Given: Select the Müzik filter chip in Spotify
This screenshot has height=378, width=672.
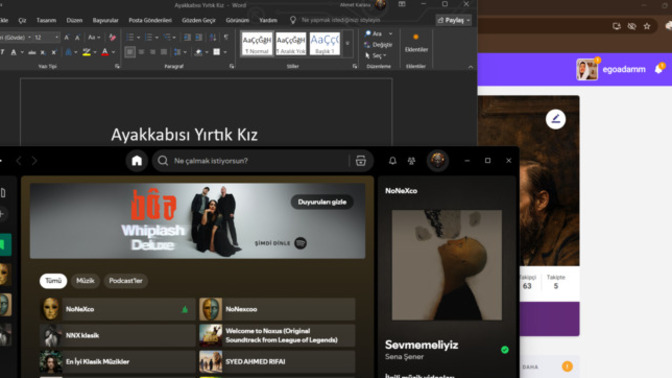Looking at the screenshot, I should click(x=85, y=281).
